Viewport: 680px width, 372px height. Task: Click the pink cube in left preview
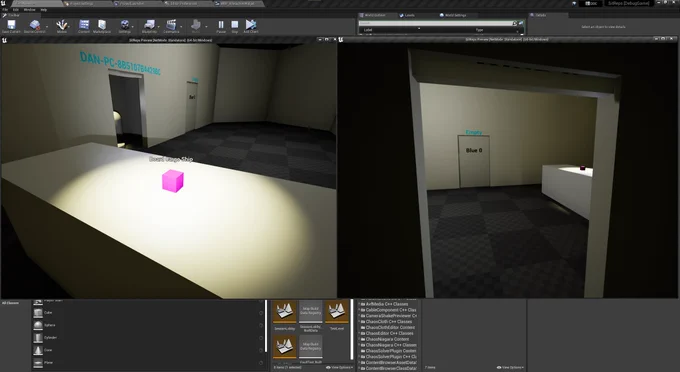173,181
